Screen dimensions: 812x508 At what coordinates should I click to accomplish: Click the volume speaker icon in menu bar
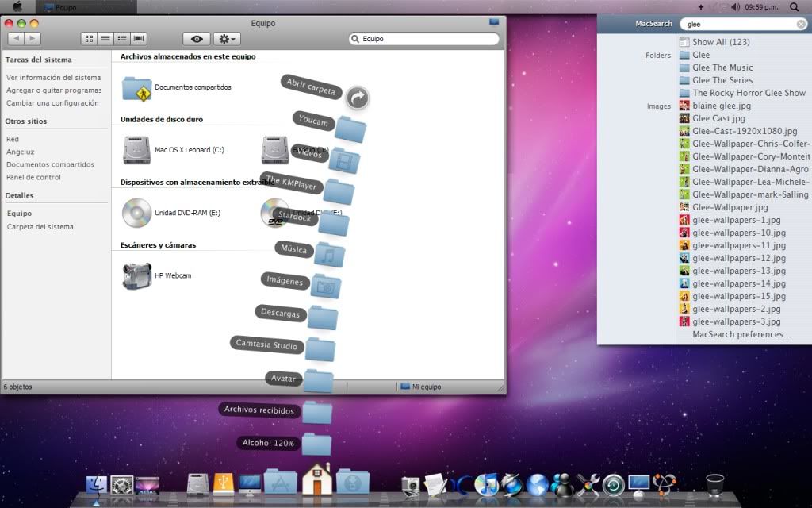click(735, 6)
